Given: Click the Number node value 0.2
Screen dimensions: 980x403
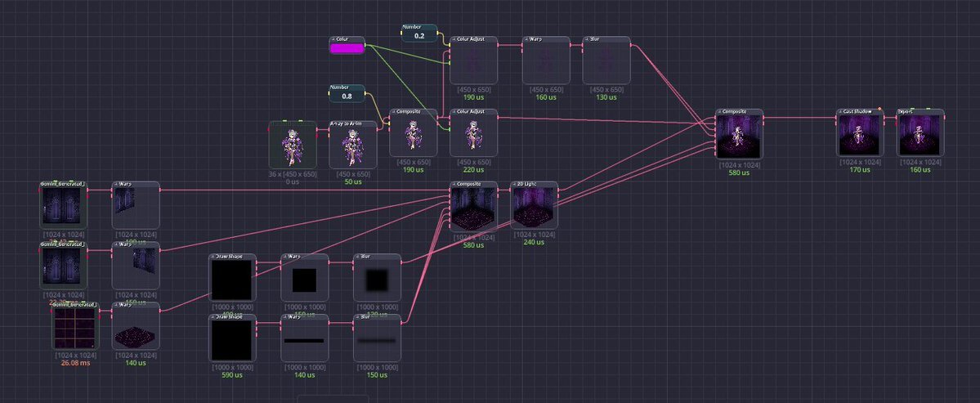Looking at the screenshot, I should 419,36.
